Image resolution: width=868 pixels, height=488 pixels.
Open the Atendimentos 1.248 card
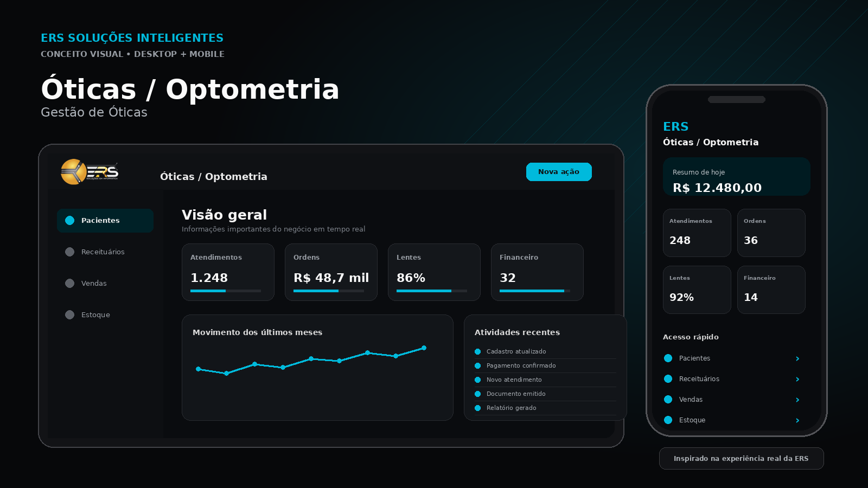click(228, 272)
